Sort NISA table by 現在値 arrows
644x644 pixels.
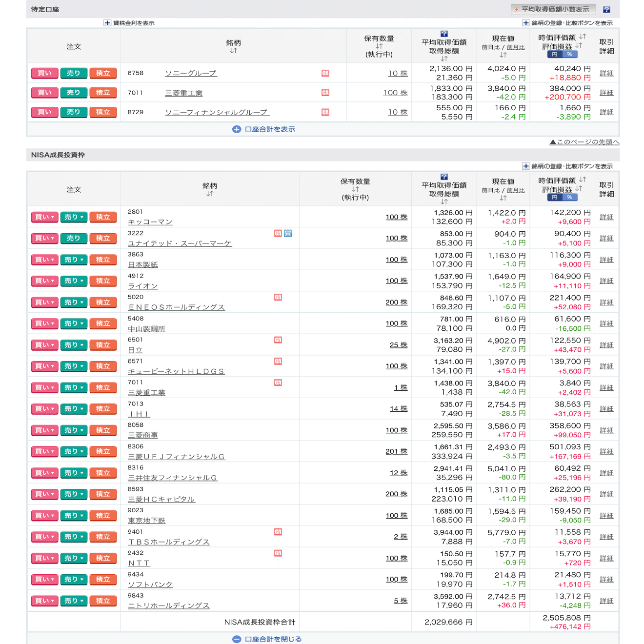tap(503, 198)
